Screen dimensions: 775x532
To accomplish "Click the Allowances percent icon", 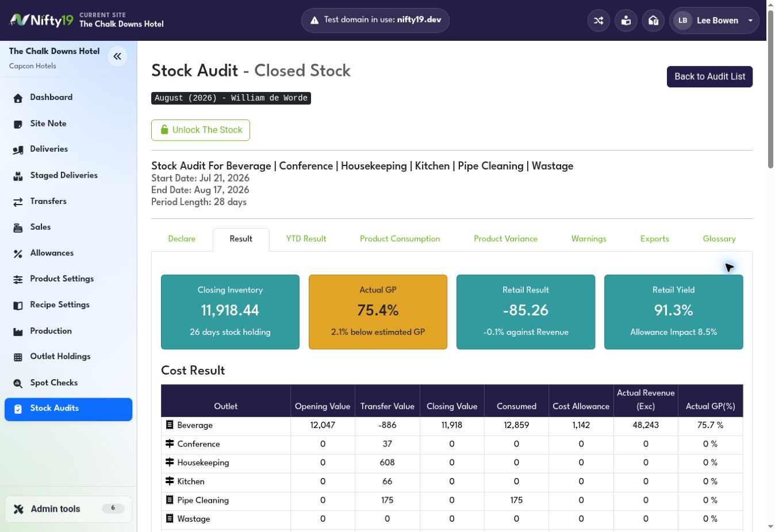I will (x=18, y=253).
